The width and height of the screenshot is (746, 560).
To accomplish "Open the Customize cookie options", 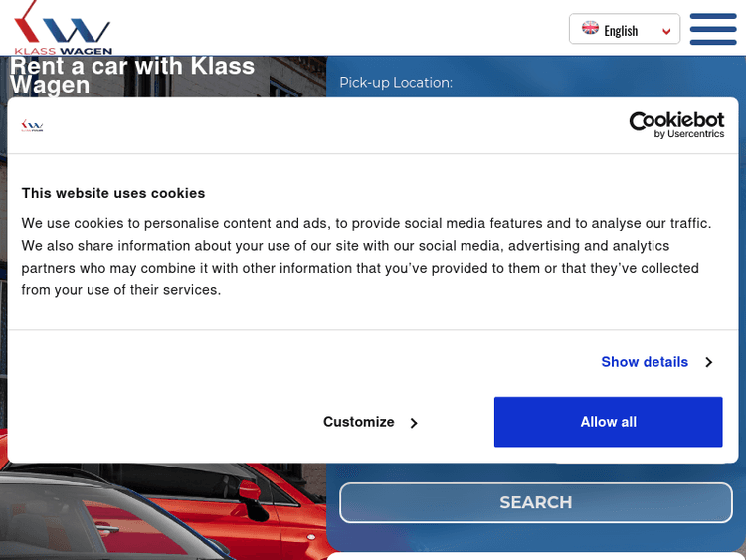I will click(x=359, y=422).
